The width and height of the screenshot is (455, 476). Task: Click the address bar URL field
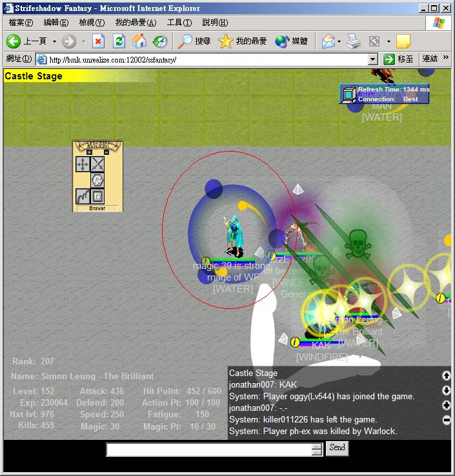pyautogui.click(x=202, y=59)
